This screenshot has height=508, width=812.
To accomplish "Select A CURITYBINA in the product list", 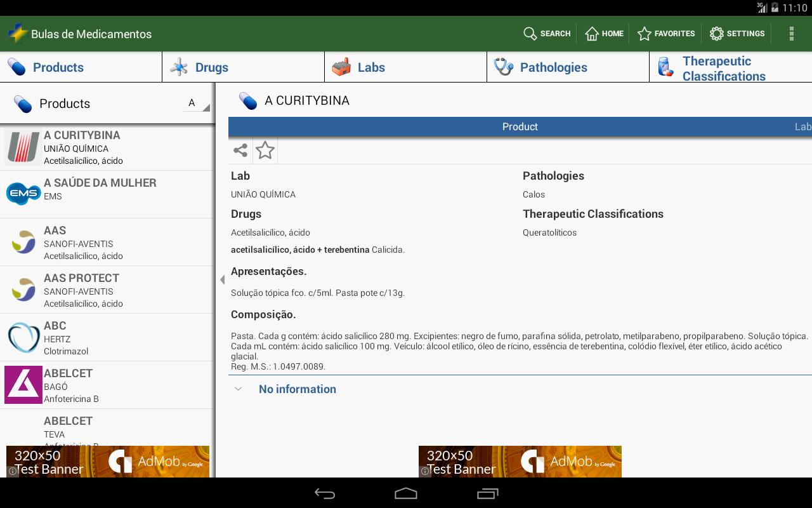I will [107, 147].
